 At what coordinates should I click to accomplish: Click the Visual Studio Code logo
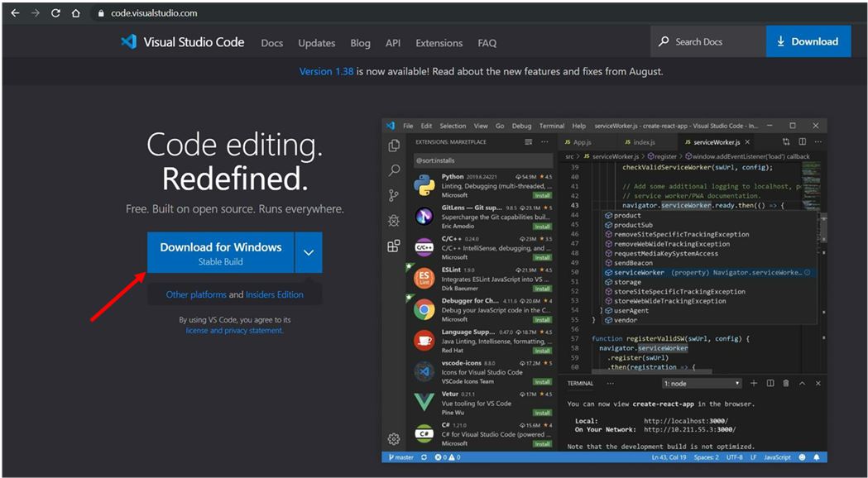(x=128, y=42)
